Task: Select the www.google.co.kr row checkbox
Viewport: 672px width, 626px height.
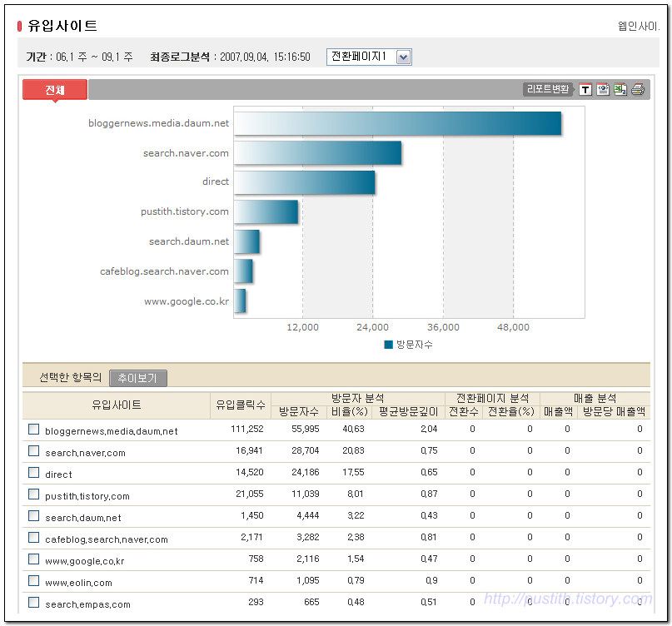Action: pos(33,559)
